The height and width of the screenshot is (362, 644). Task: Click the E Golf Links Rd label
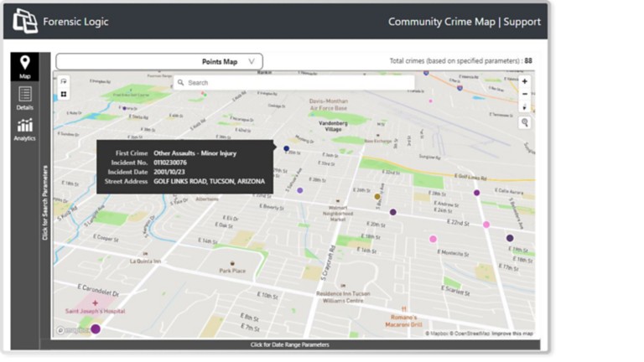point(470,177)
